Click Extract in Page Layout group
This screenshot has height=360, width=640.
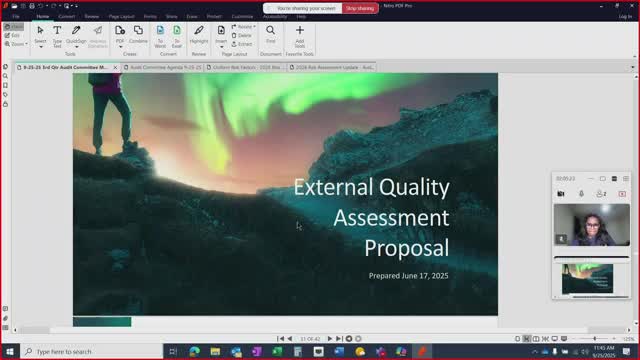[242, 44]
